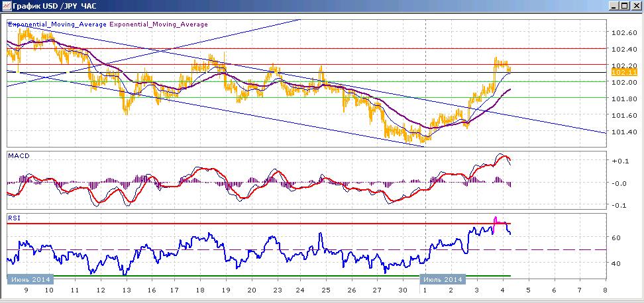Screen dimensions: 644x303
Task: Select the dark blue Exponential_Moving_Average legend label
Action: point(57,24)
